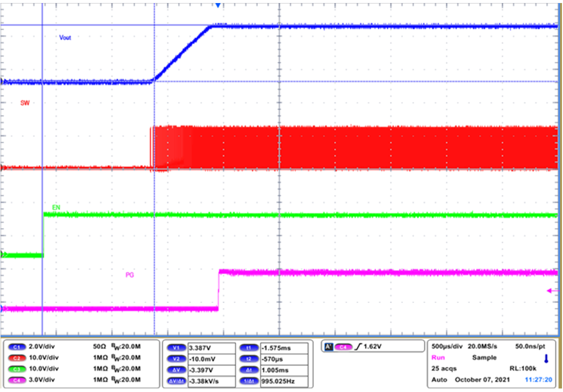Toggle the t2 cursor readout

(x=248, y=357)
